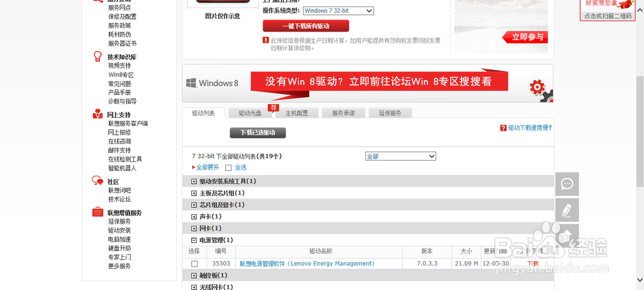Switch to the 延保服务 tab
This screenshot has width=644, height=290.
(x=390, y=113)
